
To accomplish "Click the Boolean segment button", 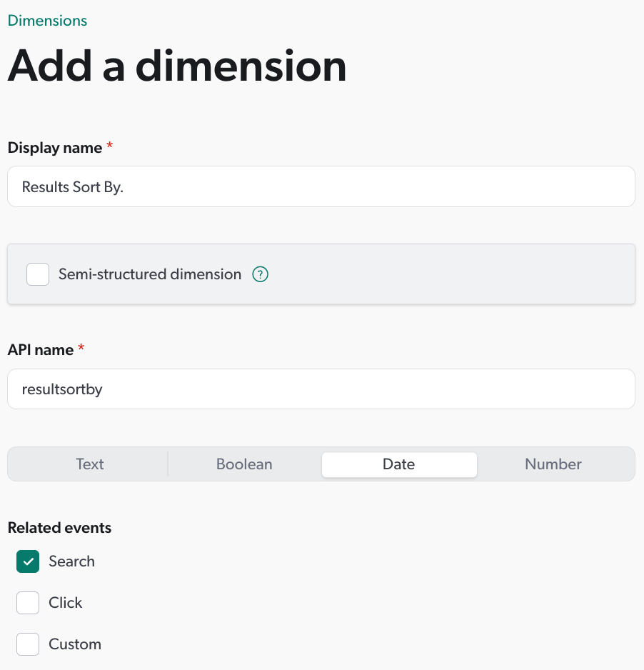I will (x=243, y=464).
